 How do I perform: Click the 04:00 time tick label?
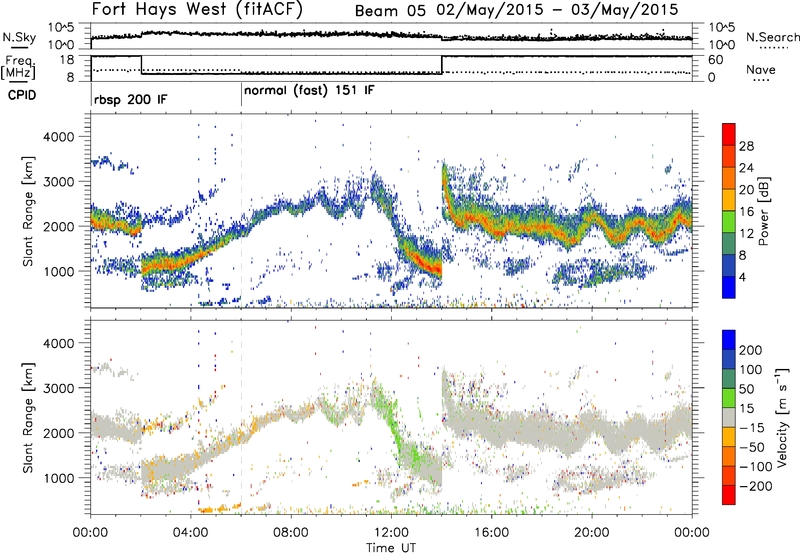pyautogui.click(x=191, y=533)
